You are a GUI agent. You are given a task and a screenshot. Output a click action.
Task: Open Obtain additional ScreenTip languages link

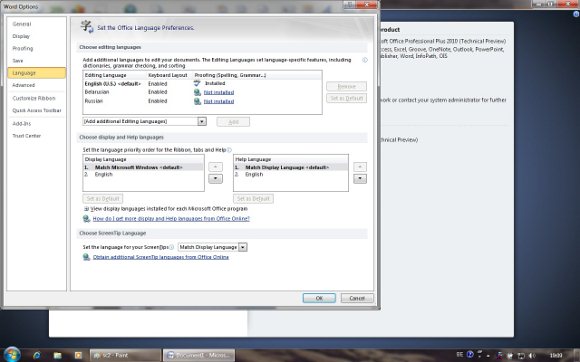(x=161, y=257)
